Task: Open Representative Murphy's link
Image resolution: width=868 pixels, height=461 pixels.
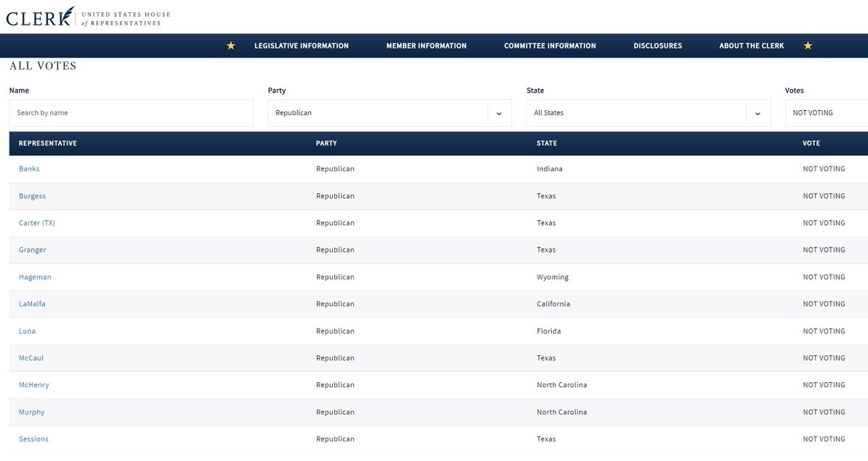Action: click(x=32, y=412)
